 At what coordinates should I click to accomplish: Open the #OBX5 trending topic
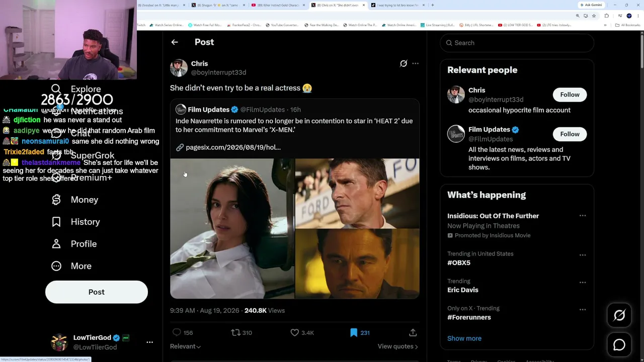click(x=459, y=262)
